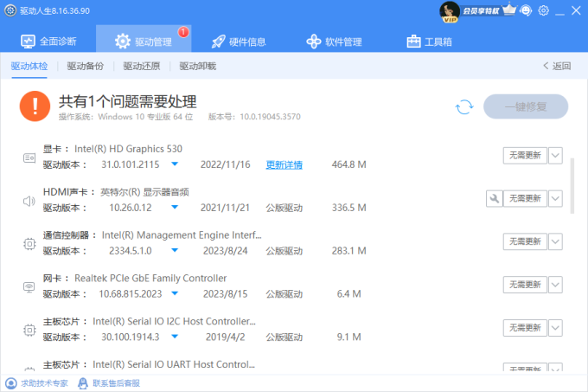
Task: Switch to 驱动备份 sub-tab
Action: click(x=85, y=66)
